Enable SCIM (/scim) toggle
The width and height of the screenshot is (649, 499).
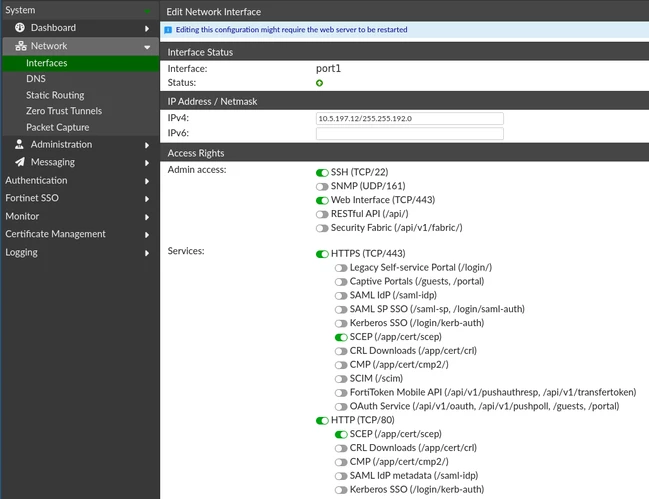341,379
